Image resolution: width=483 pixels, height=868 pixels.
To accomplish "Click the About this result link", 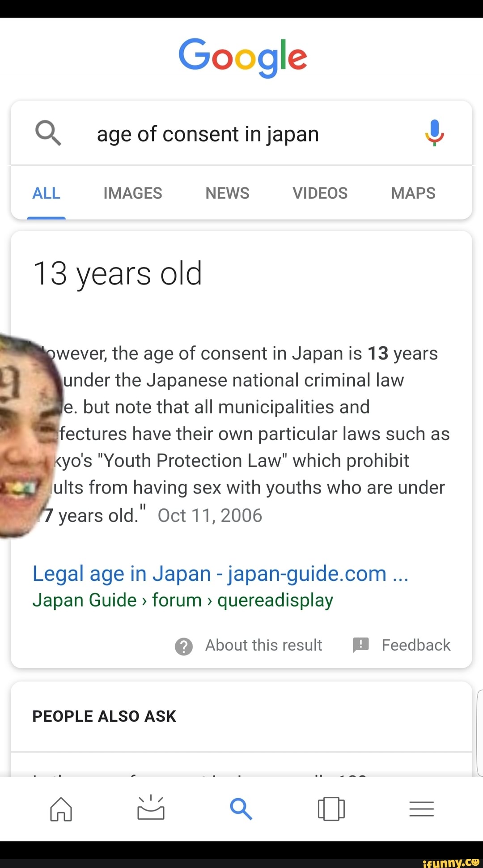I will point(263,645).
